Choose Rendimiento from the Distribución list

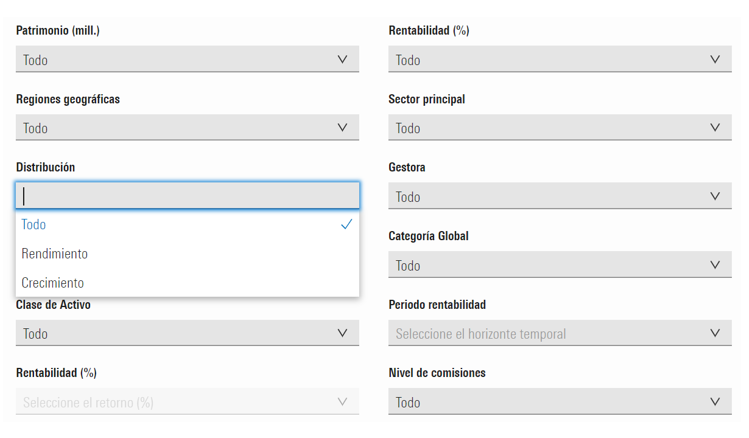(x=56, y=254)
